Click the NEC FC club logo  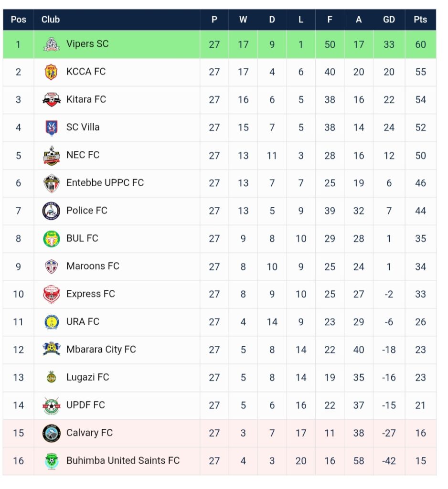click(51, 155)
